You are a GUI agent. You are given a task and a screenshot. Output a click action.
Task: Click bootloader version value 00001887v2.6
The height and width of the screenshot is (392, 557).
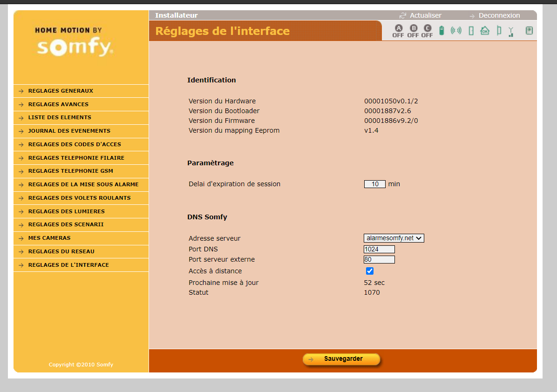(387, 111)
